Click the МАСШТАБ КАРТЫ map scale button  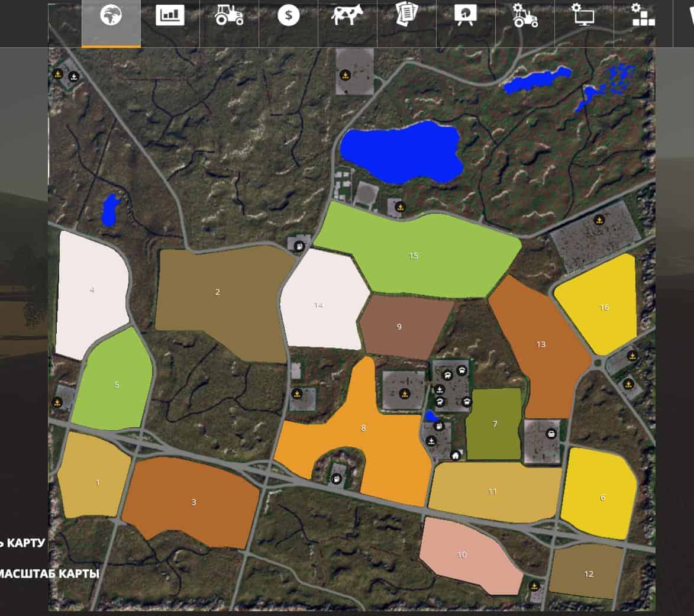point(49,573)
